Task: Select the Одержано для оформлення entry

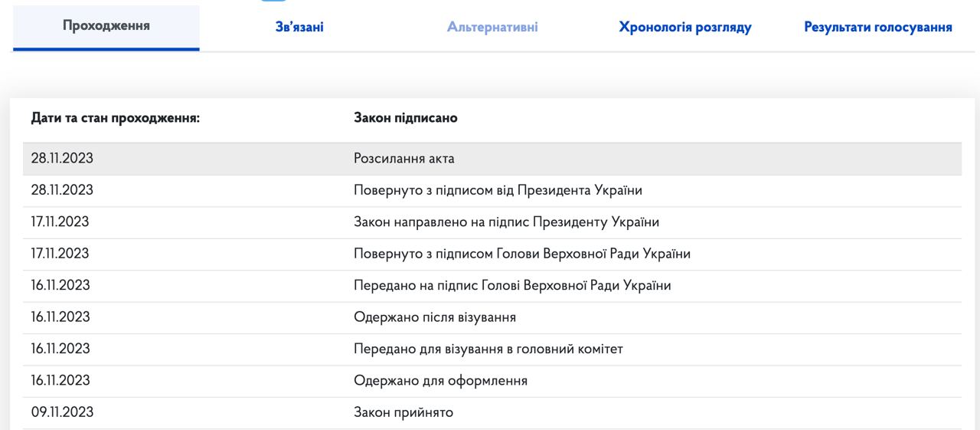Action: (440, 381)
